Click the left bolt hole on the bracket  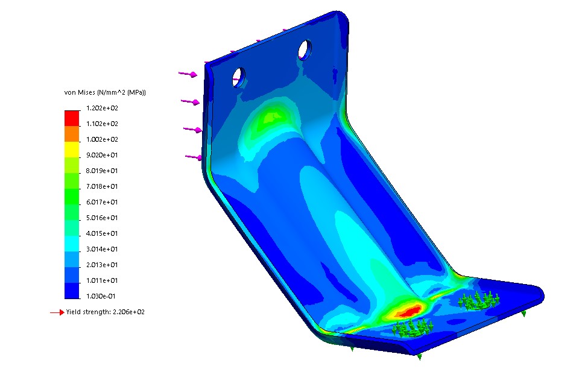click(239, 77)
